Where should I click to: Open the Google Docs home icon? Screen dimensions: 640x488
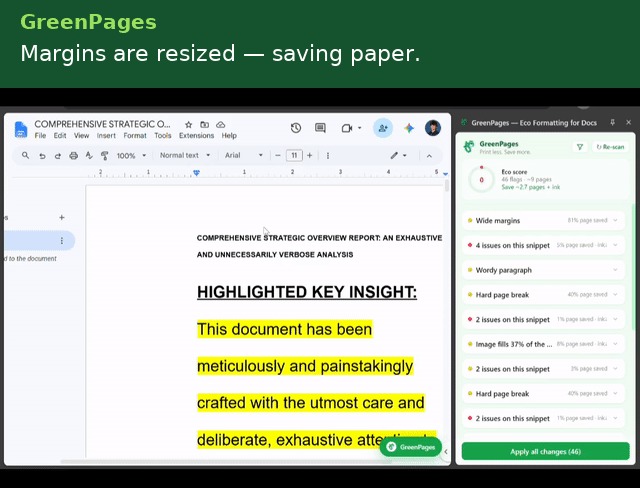[x=20, y=130]
